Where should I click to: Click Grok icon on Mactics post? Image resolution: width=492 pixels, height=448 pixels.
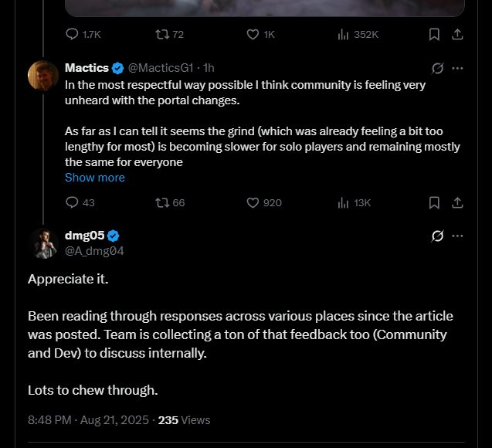pos(437,68)
